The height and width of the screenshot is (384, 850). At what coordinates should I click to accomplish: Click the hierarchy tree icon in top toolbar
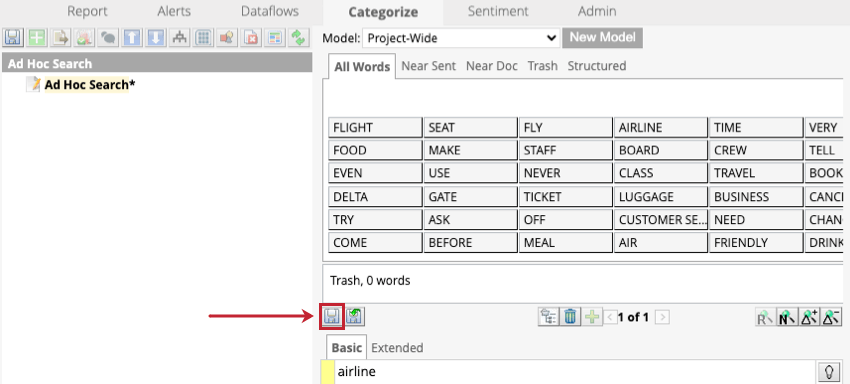coord(179,37)
